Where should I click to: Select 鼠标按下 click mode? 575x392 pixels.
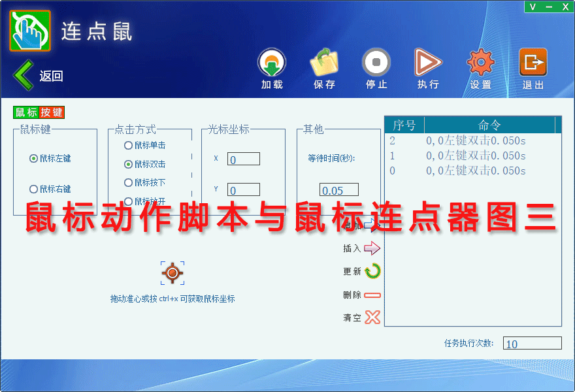pos(128,183)
